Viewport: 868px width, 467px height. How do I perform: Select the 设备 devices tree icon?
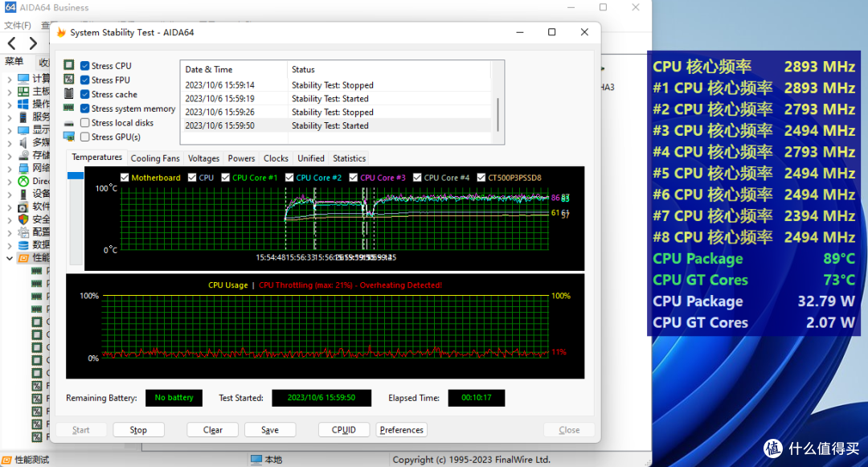pyautogui.click(x=23, y=194)
